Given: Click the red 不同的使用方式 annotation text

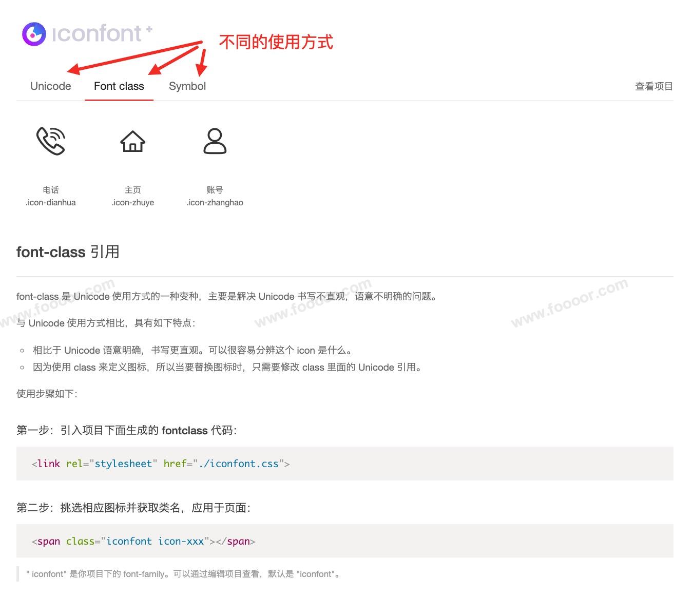Looking at the screenshot, I should (276, 42).
